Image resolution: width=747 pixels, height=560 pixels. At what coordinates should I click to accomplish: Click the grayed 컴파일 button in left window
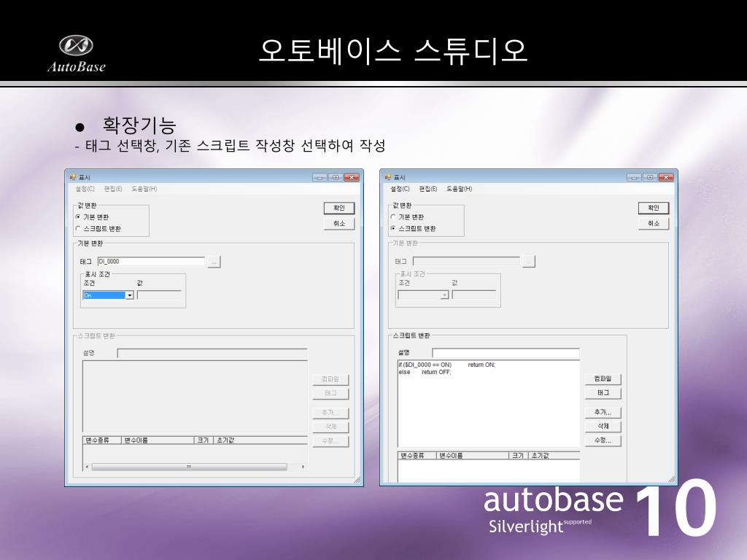(x=330, y=379)
